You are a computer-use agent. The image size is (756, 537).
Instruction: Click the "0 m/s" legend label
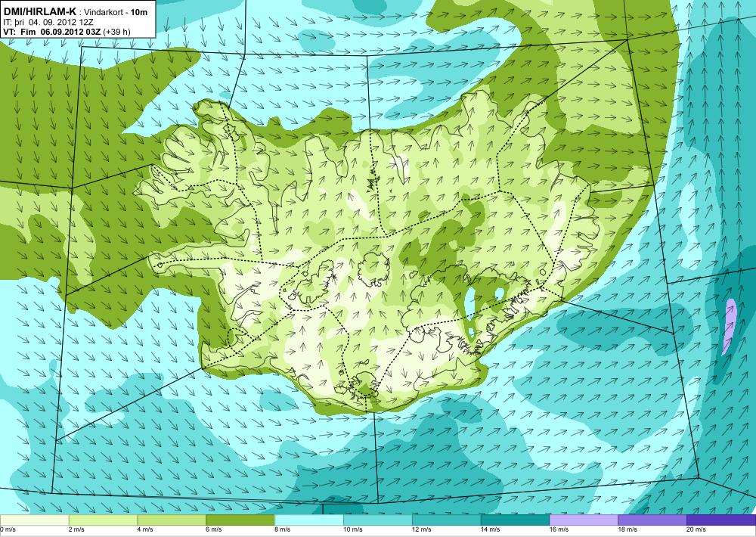[8, 529]
